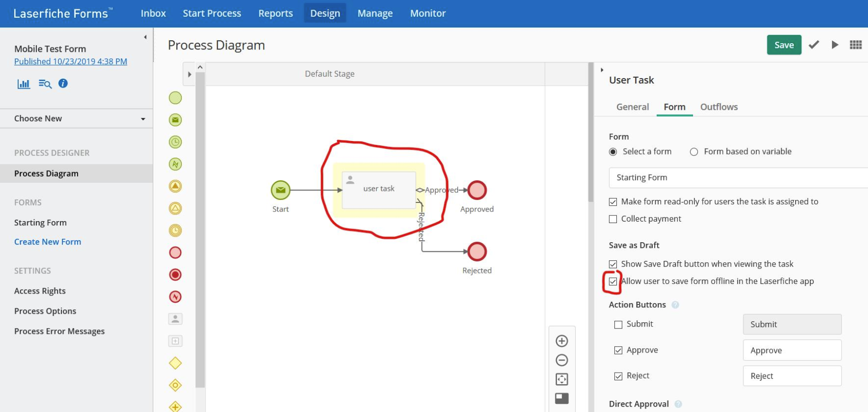Screen dimensions: 868x412
Task: Open the Monitor menu
Action: (x=428, y=13)
